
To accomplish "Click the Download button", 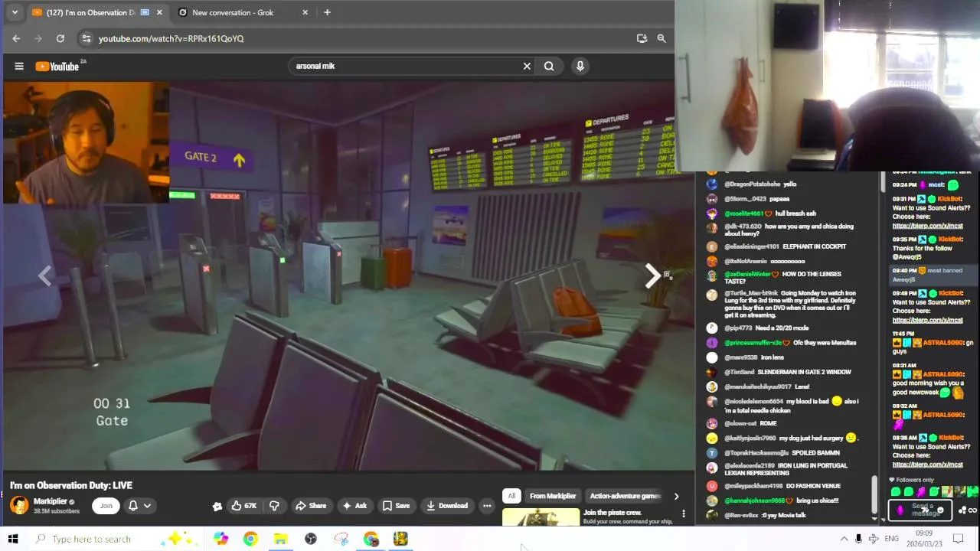I will pos(447,506).
